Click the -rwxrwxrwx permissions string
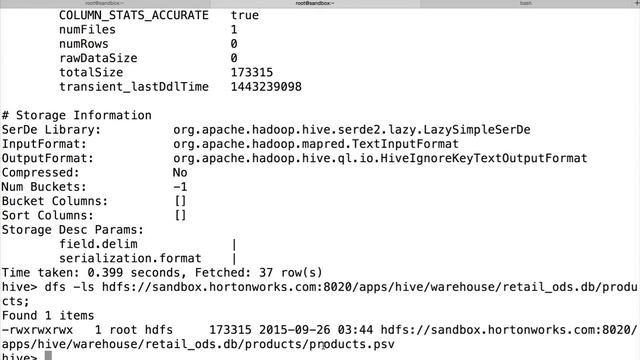640x360 pixels. [37, 330]
